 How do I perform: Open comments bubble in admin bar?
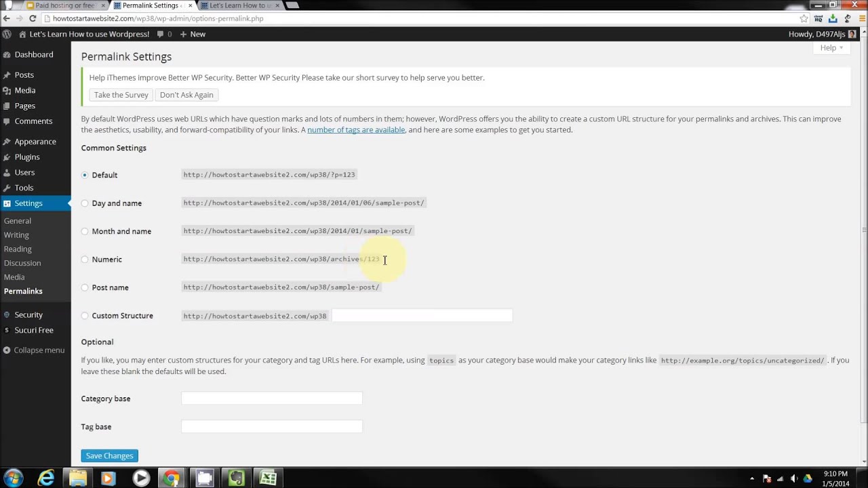pyautogui.click(x=163, y=34)
